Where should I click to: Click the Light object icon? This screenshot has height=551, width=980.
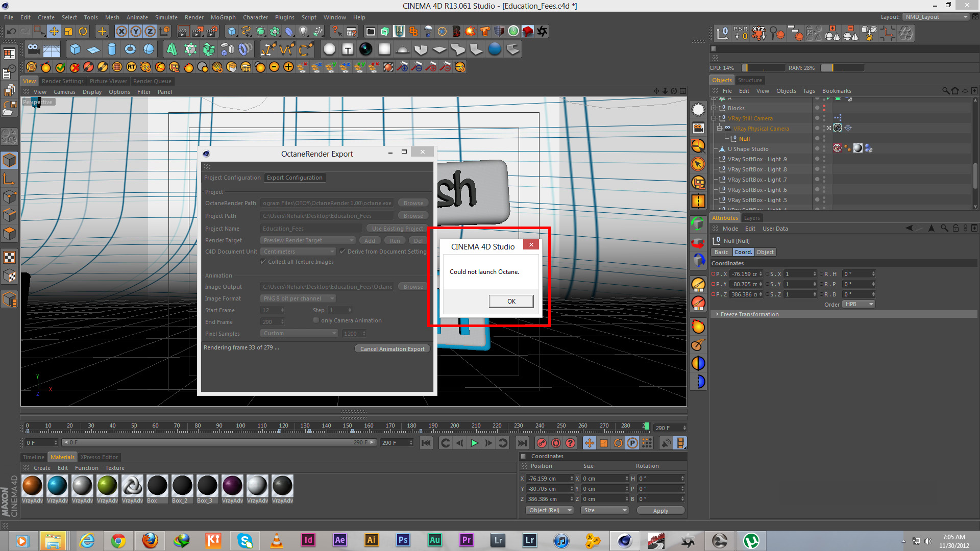click(303, 32)
